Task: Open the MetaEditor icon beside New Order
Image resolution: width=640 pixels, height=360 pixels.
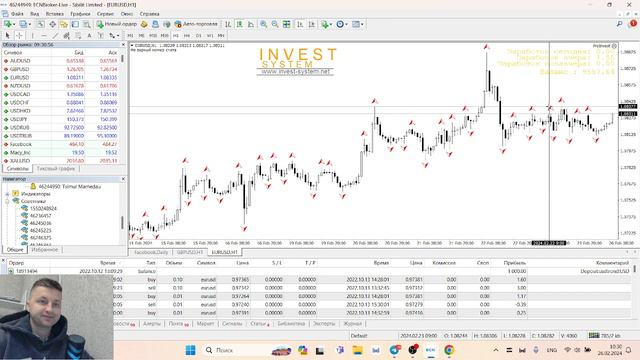Action: (144, 24)
